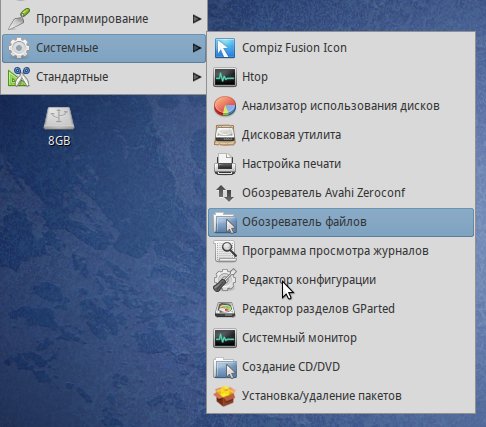Open Htop from the menu
The image size is (486, 427).
coord(341,77)
